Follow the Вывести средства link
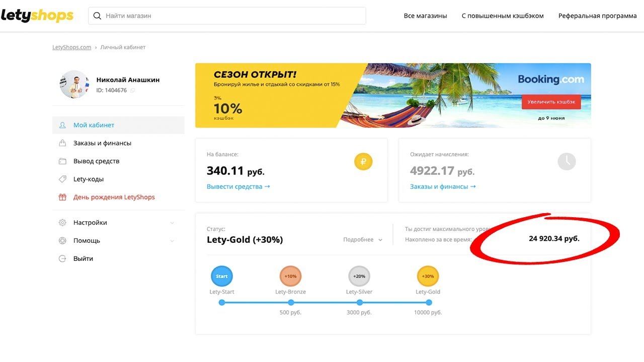Screen dimensions: 644x362 pyautogui.click(x=238, y=187)
